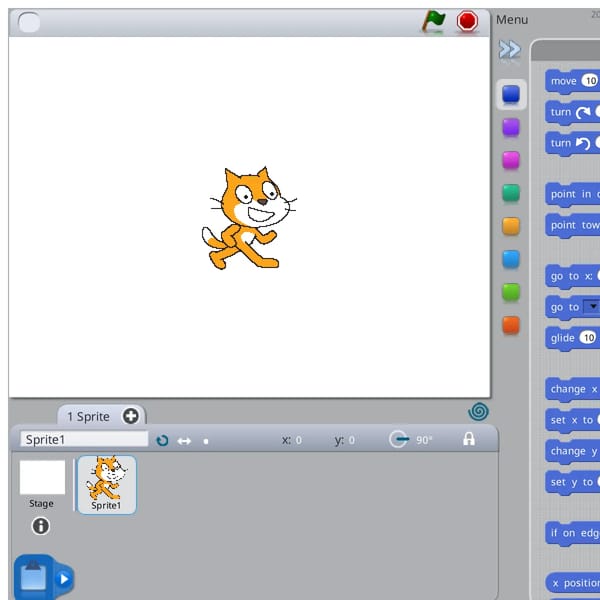Toggle the sprite lock icon
Screen dimensions: 600x600
coord(469,439)
